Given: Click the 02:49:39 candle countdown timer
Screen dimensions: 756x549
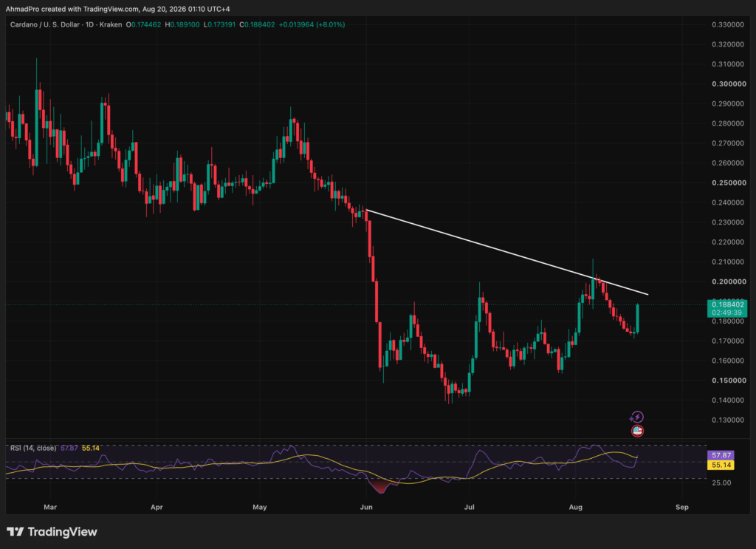Looking at the screenshot, I should pyautogui.click(x=727, y=313).
